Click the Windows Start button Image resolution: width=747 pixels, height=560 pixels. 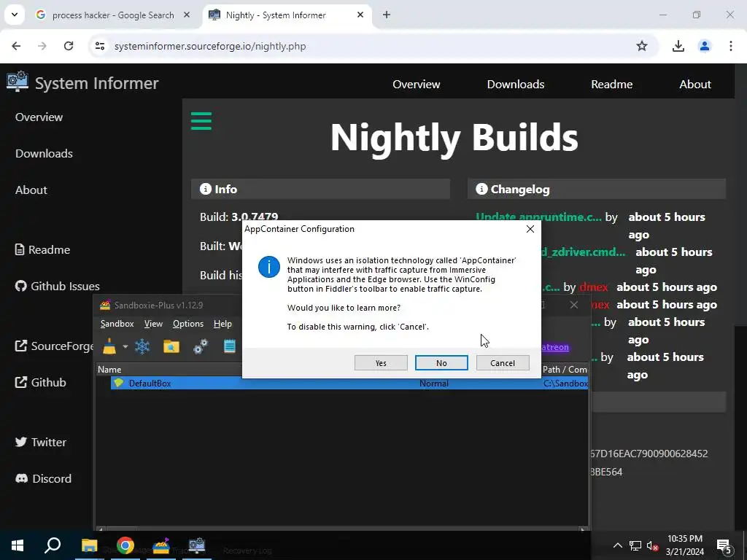pos(18,545)
